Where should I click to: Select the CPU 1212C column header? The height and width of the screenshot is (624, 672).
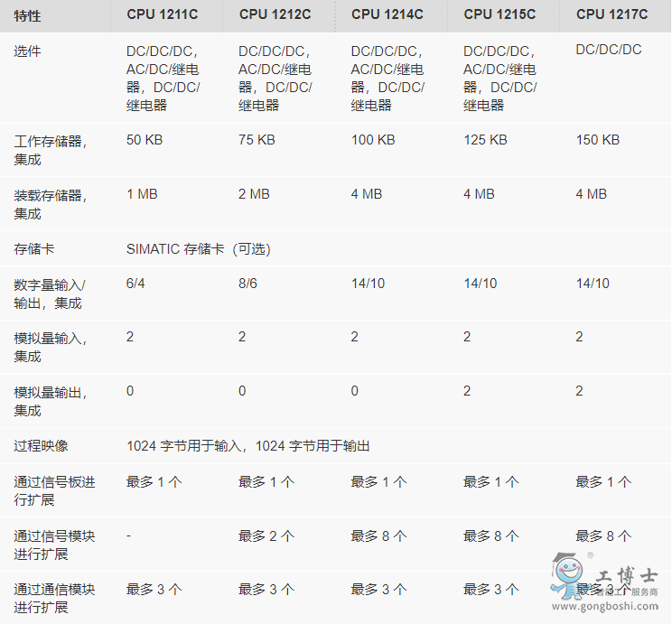click(x=277, y=14)
